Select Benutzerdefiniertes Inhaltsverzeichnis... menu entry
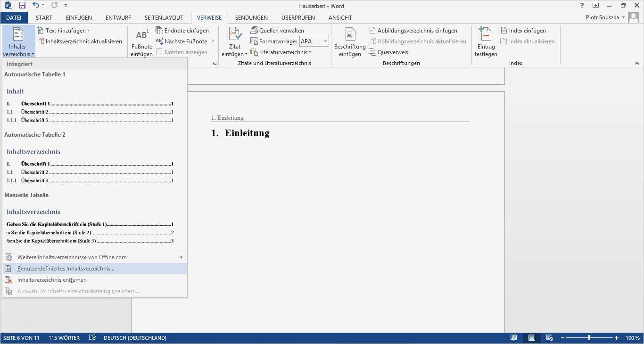This screenshot has width=644, height=344. pos(95,269)
